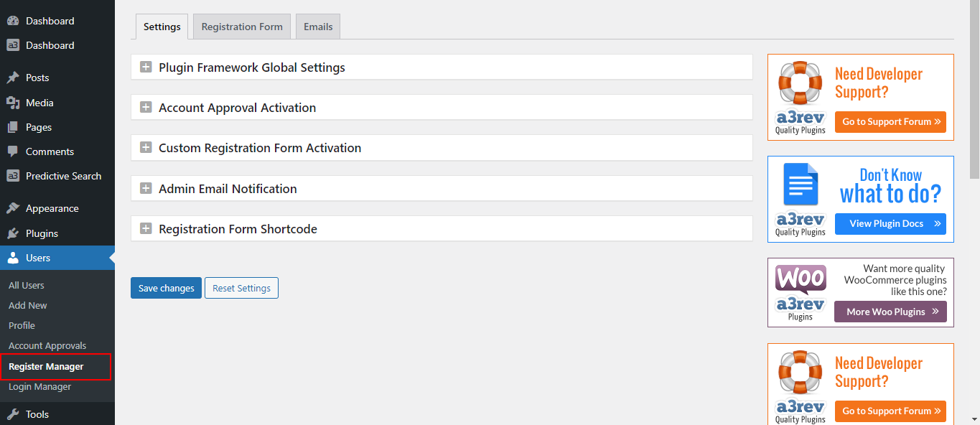Open the Media library icon
Image resolution: width=980 pixels, height=425 pixels.
pos(13,103)
